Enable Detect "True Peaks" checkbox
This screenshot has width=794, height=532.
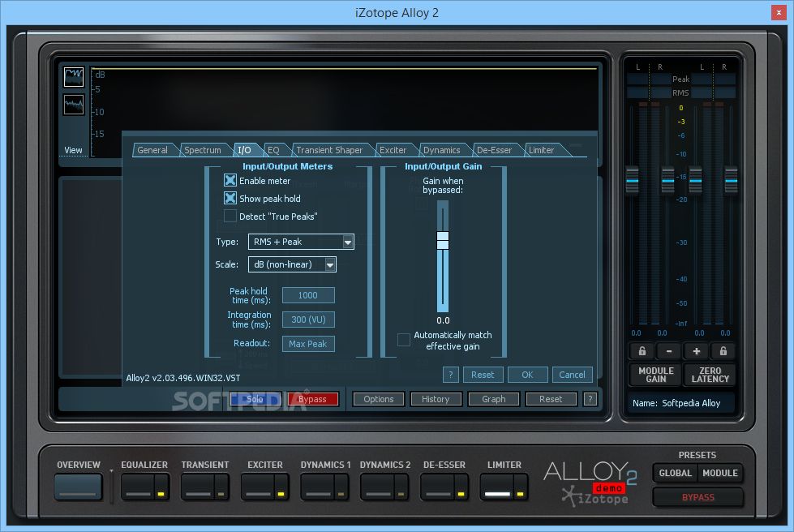click(230, 216)
